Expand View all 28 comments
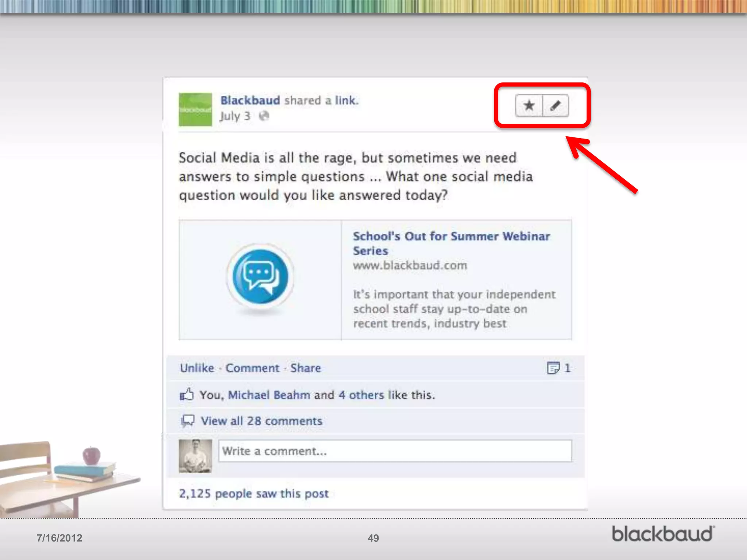The height and width of the screenshot is (560, 747). (x=262, y=421)
